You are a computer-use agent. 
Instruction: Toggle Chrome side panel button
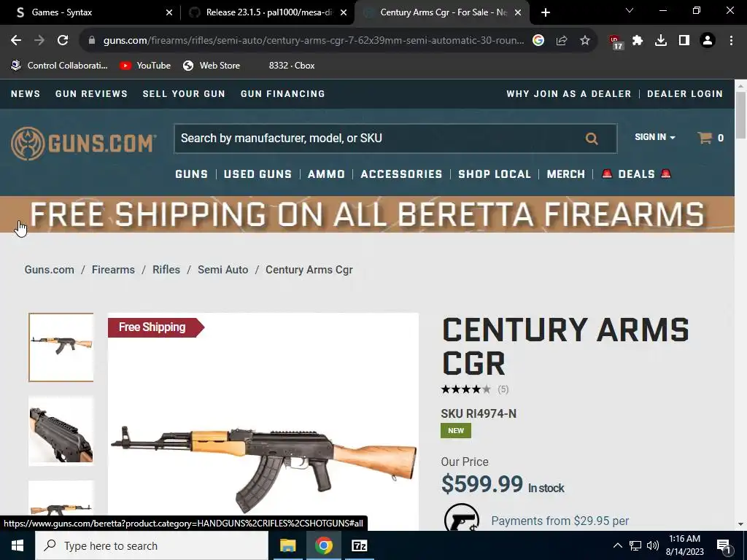click(684, 41)
